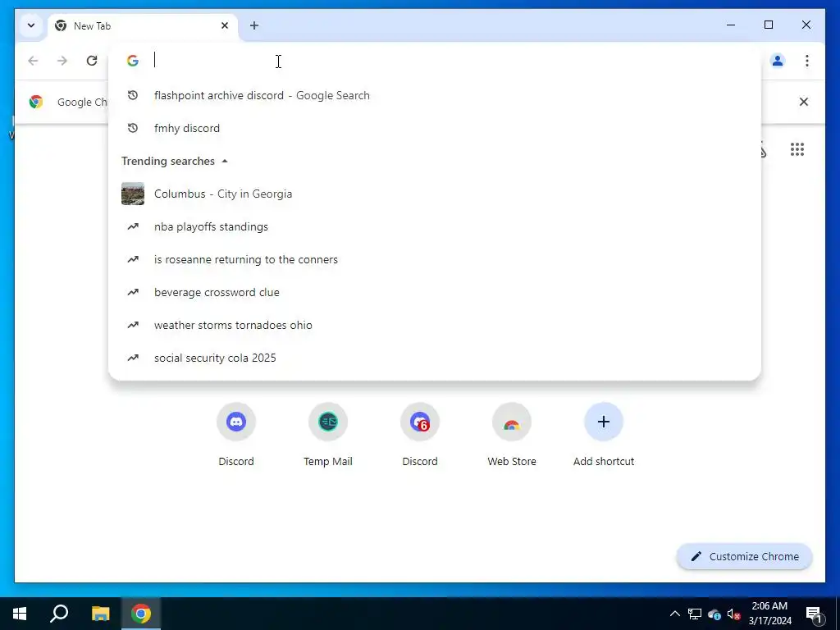Select 'weather storms tornadoes ohio' suggestion
This screenshot has height=630, width=840.
(435, 325)
